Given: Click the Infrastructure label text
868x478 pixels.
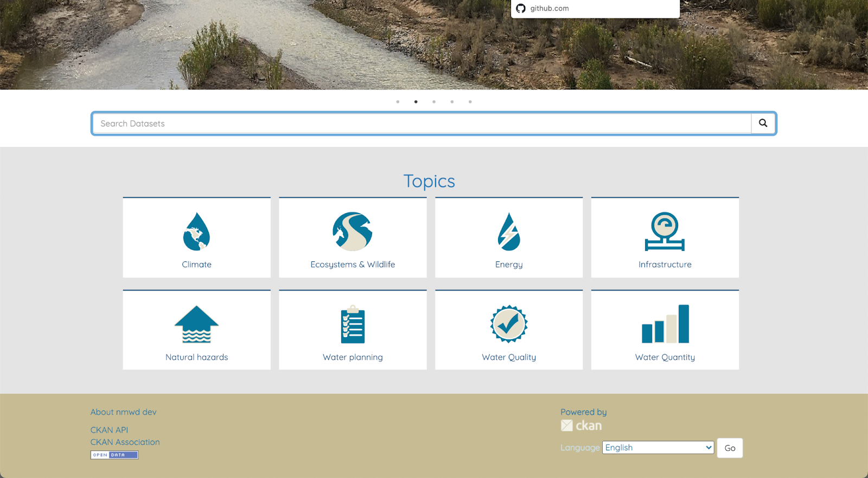Looking at the screenshot, I should click(x=665, y=264).
